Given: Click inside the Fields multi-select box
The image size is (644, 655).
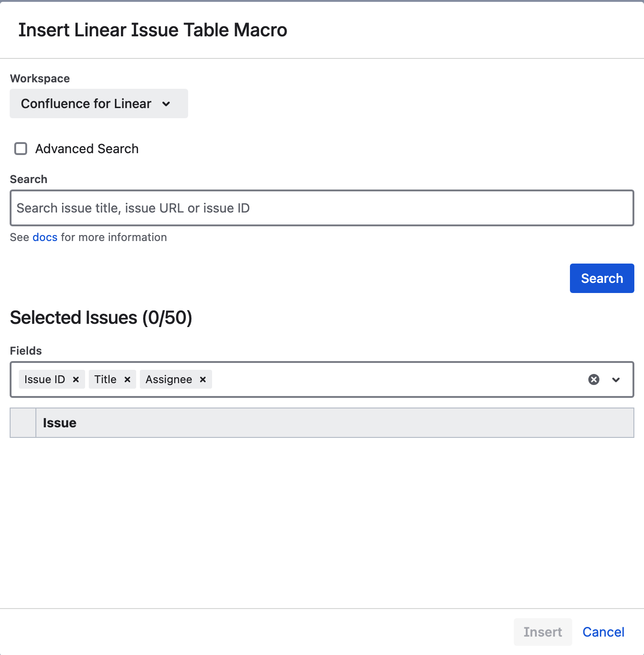Looking at the screenshot, I should click(x=396, y=379).
